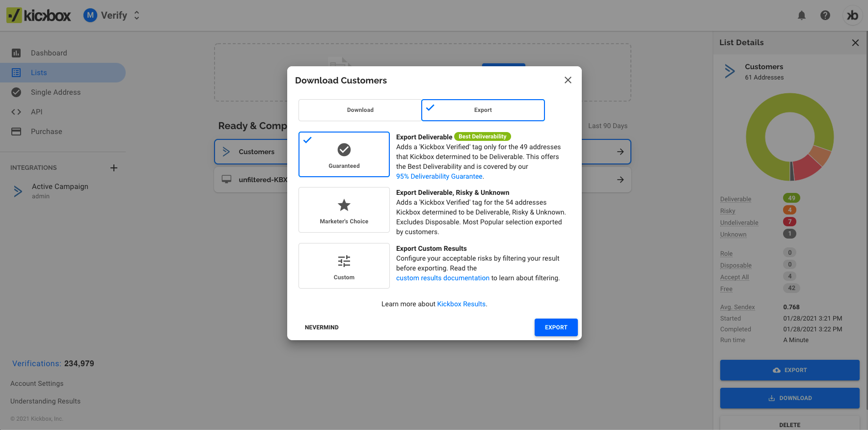The image size is (868, 430).
Task: Click the unfiltered-KBX row arrow icon
Action: 621,180
